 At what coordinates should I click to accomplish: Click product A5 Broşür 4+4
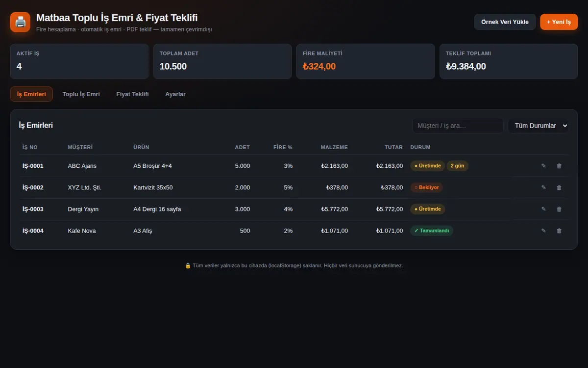(152, 166)
